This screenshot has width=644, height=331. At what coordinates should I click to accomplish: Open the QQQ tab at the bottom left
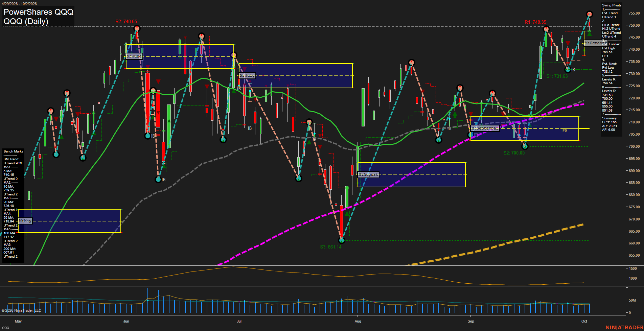tap(6, 328)
